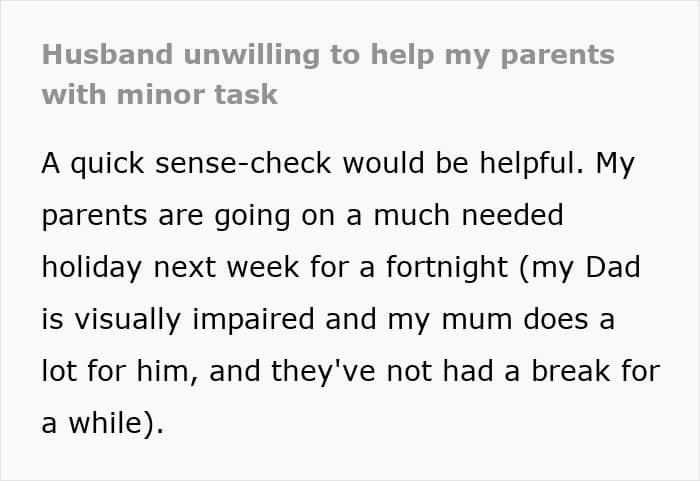This screenshot has height=481, width=700.
Task: Click the words 'parents are going' in the body
Action: (166, 217)
